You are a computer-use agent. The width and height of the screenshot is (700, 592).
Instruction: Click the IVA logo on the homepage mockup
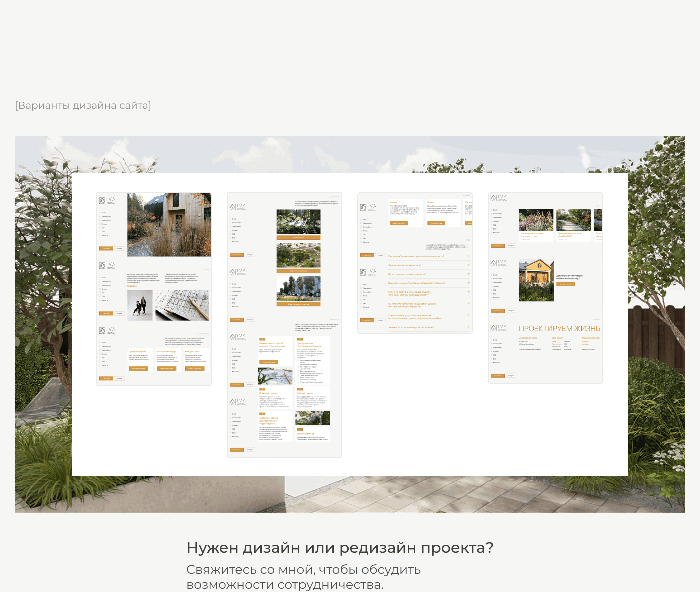[x=107, y=200]
